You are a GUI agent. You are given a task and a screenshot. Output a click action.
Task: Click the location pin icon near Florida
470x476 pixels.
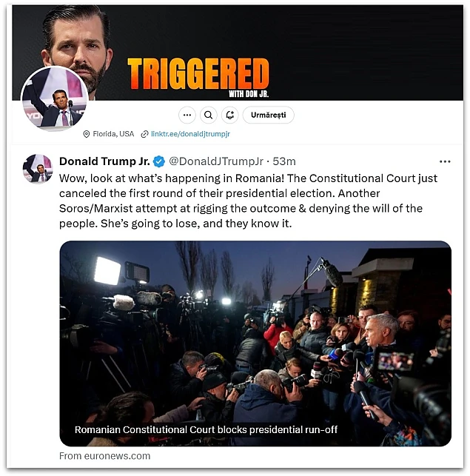[87, 134]
